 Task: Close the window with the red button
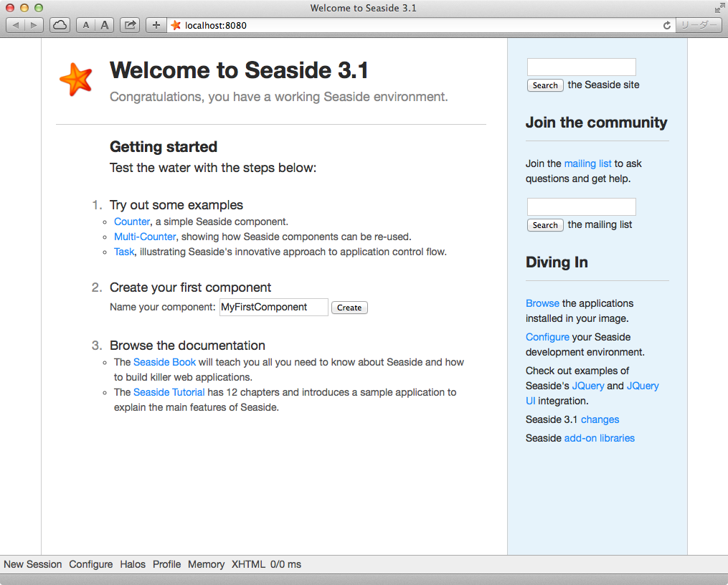click(10, 8)
